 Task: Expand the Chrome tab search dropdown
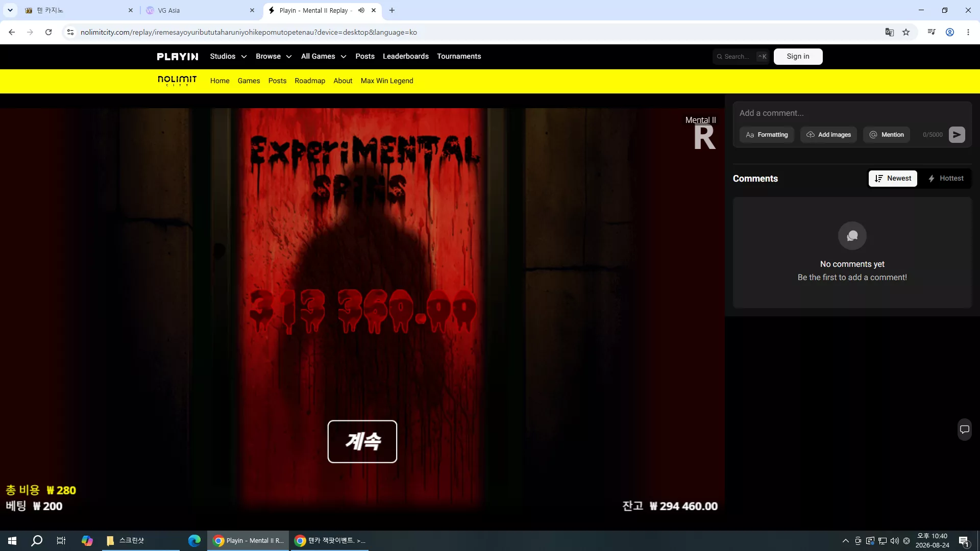click(10, 10)
